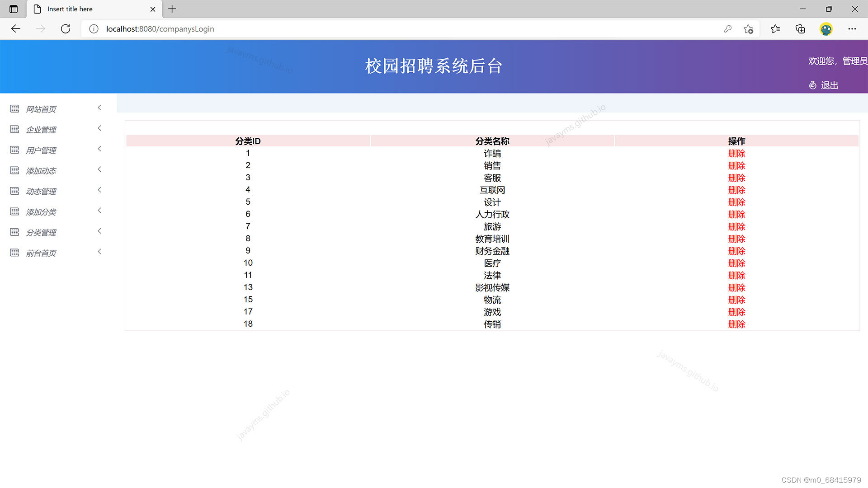Expand the 企业管理 chevron
The image size is (868, 488).
[x=99, y=128]
